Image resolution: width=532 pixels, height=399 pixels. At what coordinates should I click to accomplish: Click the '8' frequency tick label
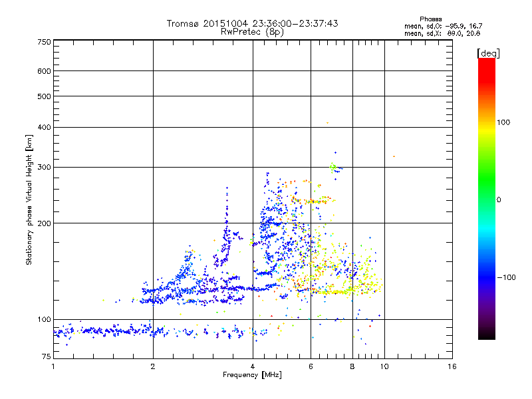click(352, 366)
